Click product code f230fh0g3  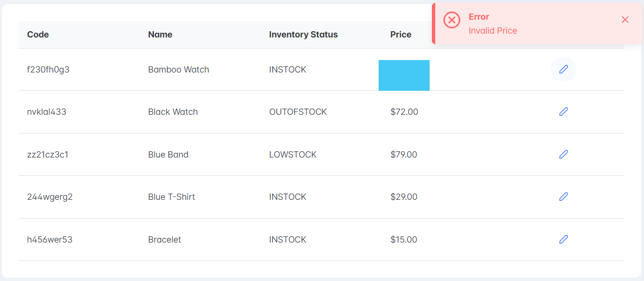(48, 70)
